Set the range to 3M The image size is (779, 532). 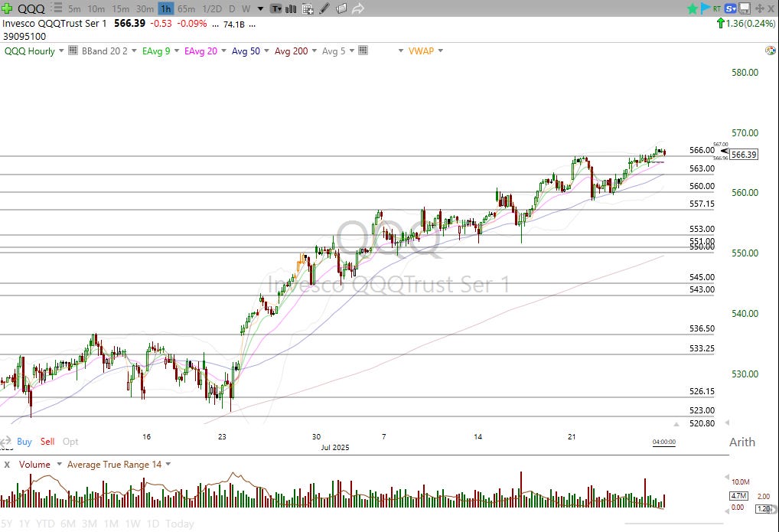click(90, 524)
